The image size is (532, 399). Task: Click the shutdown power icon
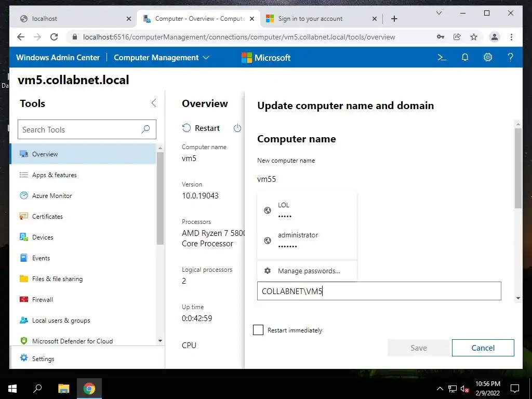[237, 128]
